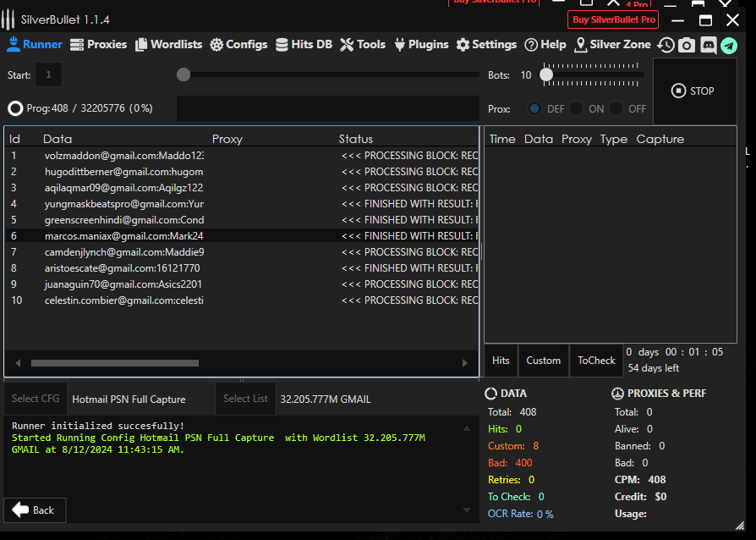756x540 pixels.
Task: Click the DATA section circular icon
Action: pos(491,394)
